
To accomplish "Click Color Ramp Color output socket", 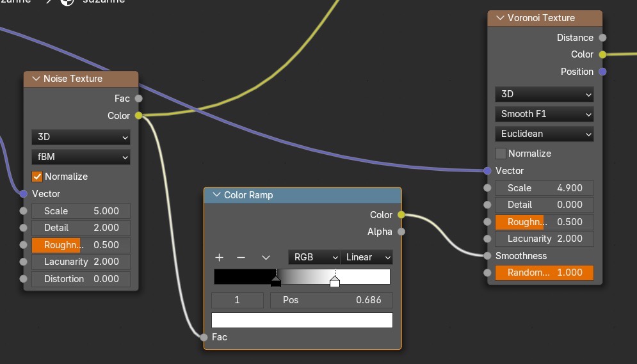I will (x=401, y=215).
